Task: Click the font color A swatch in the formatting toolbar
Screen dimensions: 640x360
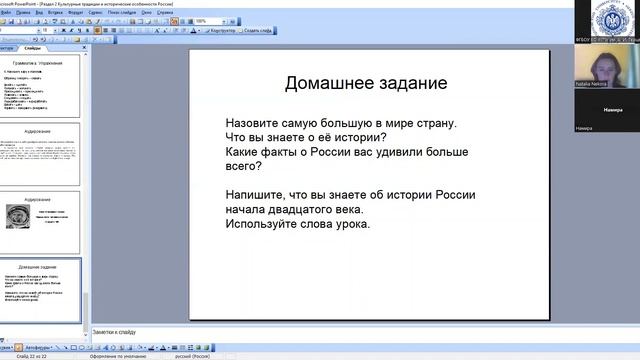Action: [x=193, y=30]
